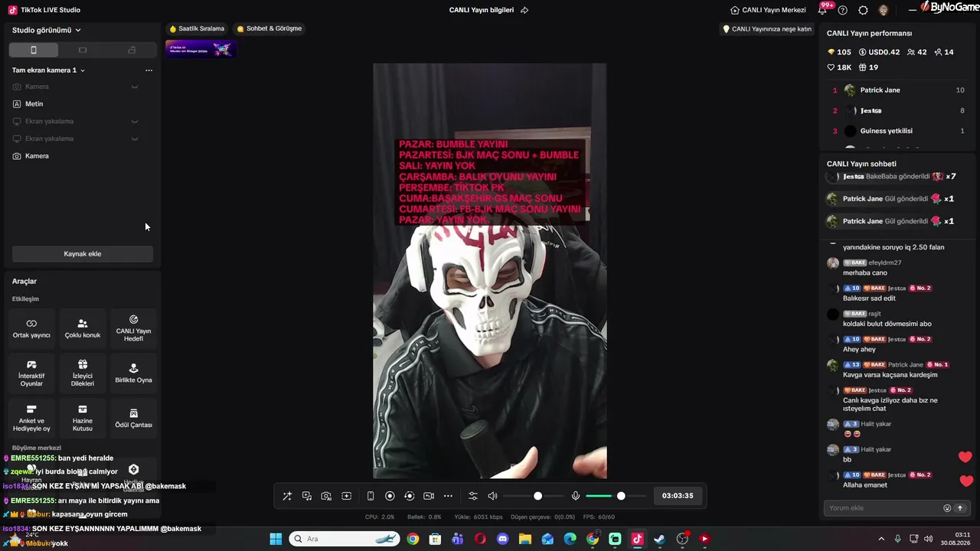Expand the system tray hidden icons chevron
This screenshot has height=551, width=980.
[x=881, y=539]
